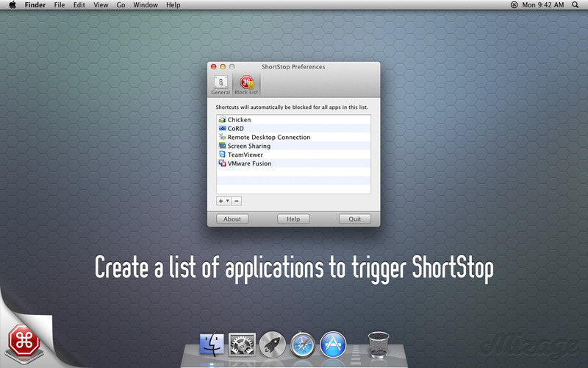Open the About button

pyautogui.click(x=232, y=219)
